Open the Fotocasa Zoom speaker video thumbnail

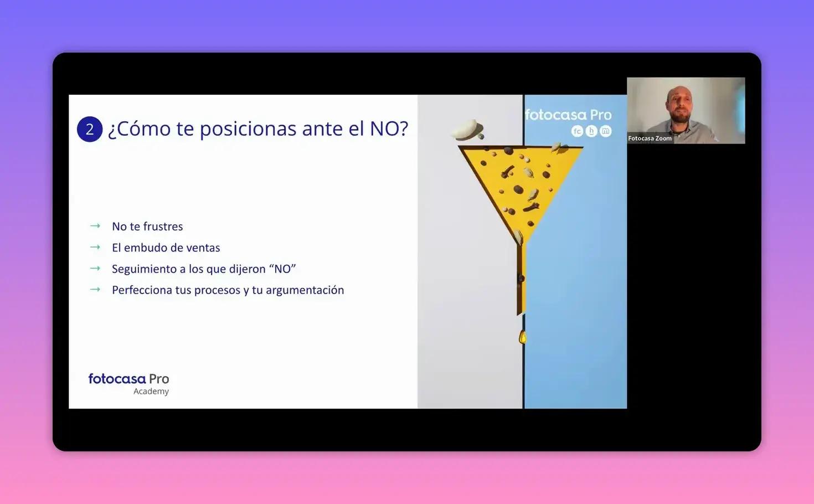[686, 109]
